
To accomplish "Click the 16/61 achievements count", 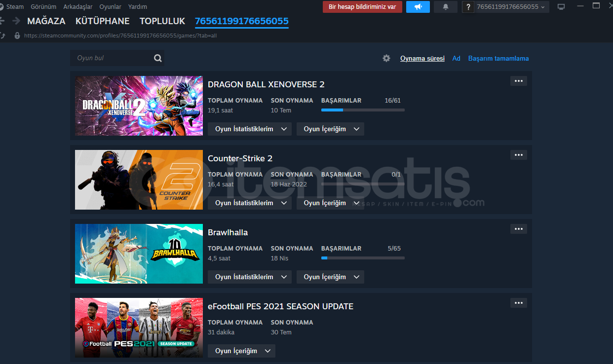I will point(393,100).
